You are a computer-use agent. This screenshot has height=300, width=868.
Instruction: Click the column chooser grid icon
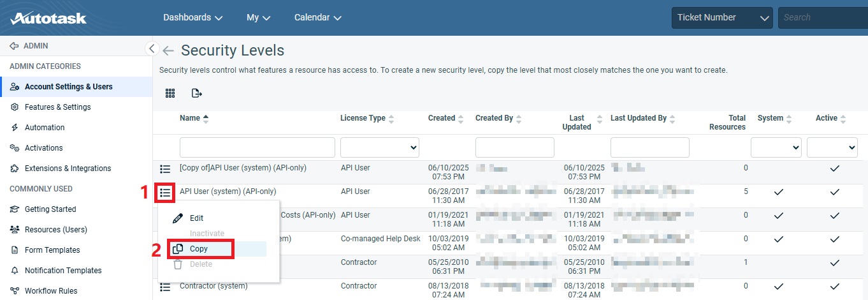point(170,93)
